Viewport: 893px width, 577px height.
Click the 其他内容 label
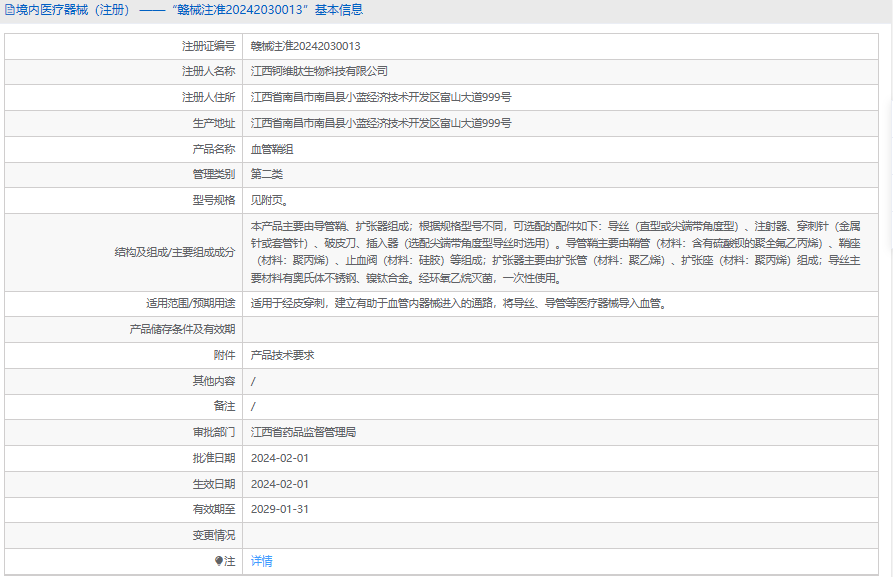pyautogui.click(x=214, y=381)
